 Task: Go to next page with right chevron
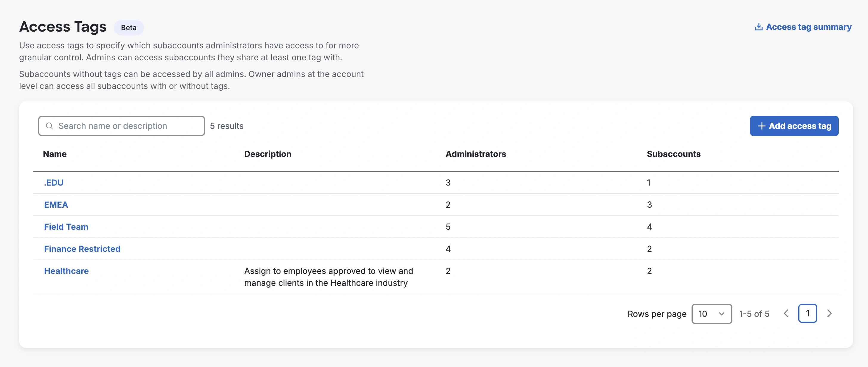[829, 313]
